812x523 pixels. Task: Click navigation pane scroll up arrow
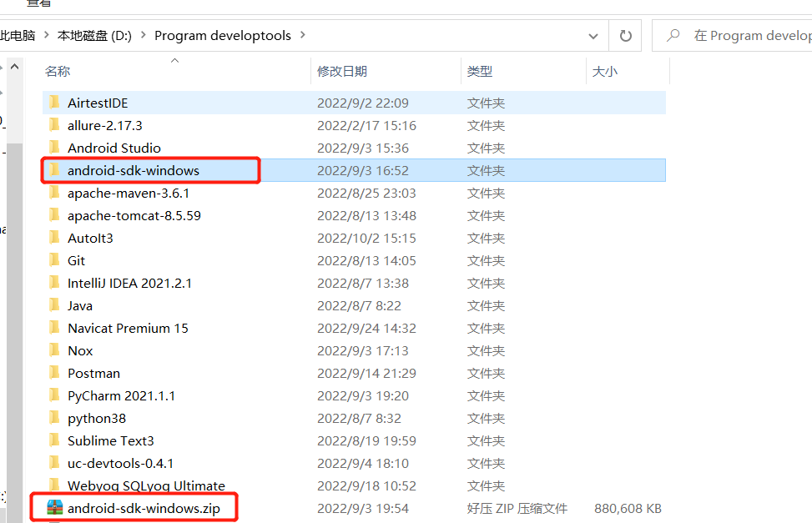coord(14,67)
